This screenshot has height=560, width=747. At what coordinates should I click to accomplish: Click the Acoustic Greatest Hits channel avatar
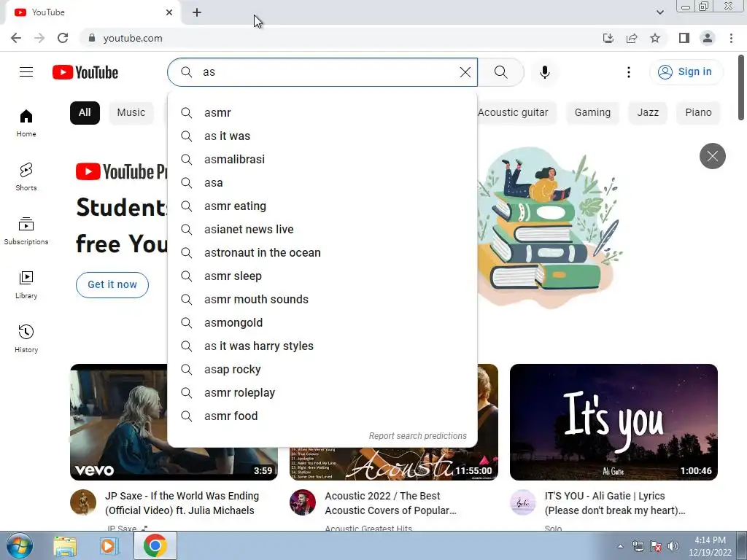tap(303, 502)
